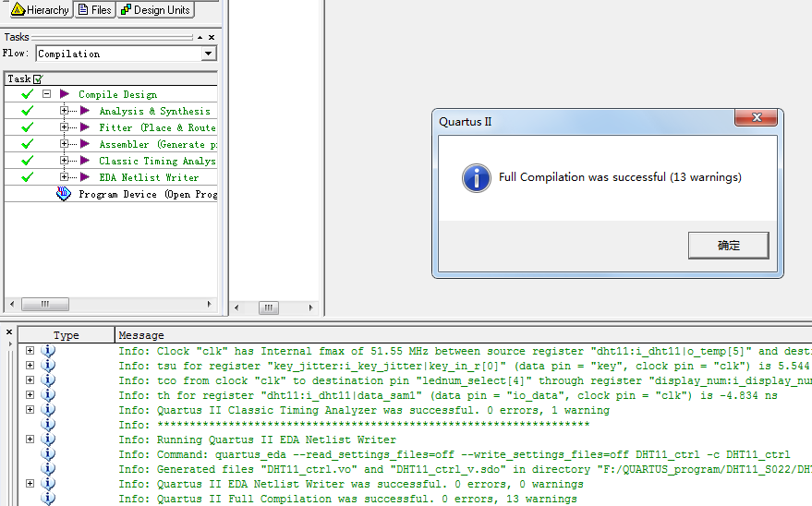Expand the Clock "clk" fmax info message
The height and width of the screenshot is (506, 812).
pyautogui.click(x=30, y=350)
